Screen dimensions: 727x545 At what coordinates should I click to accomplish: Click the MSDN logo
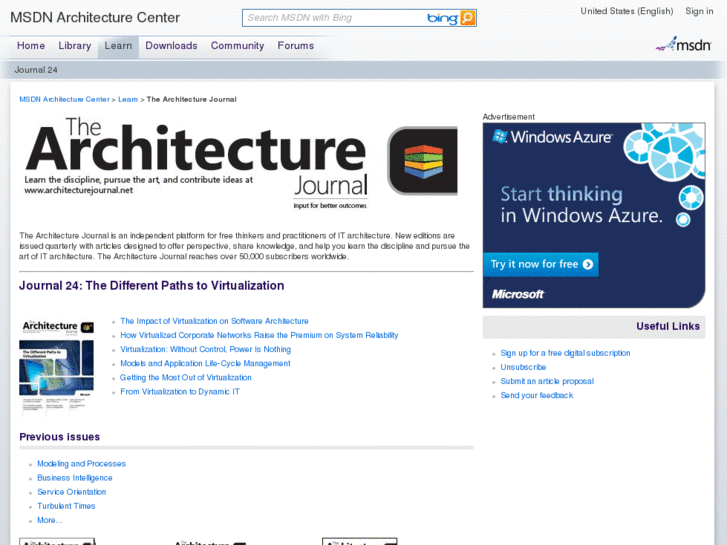[x=683, y=45]
